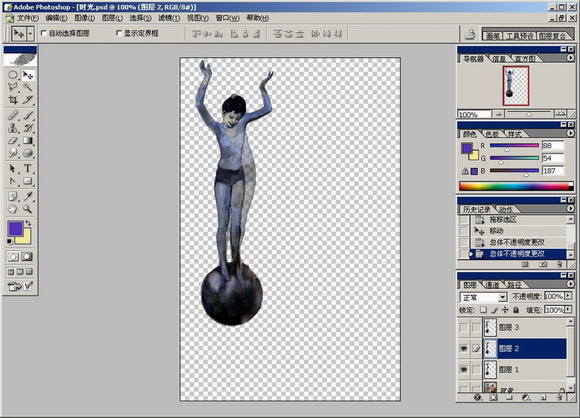Delete layer with trash icon in Layers panel
580x418 pixels.
point(560,398)
